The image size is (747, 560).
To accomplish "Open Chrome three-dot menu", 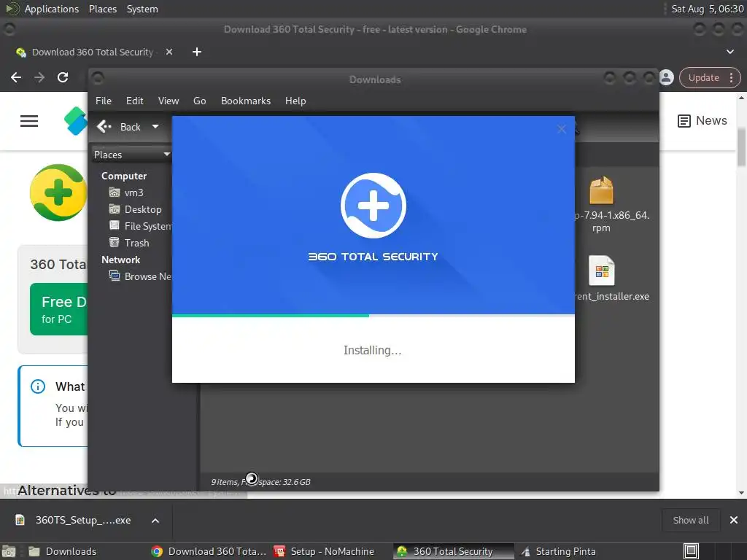I will tap(731, 77).
